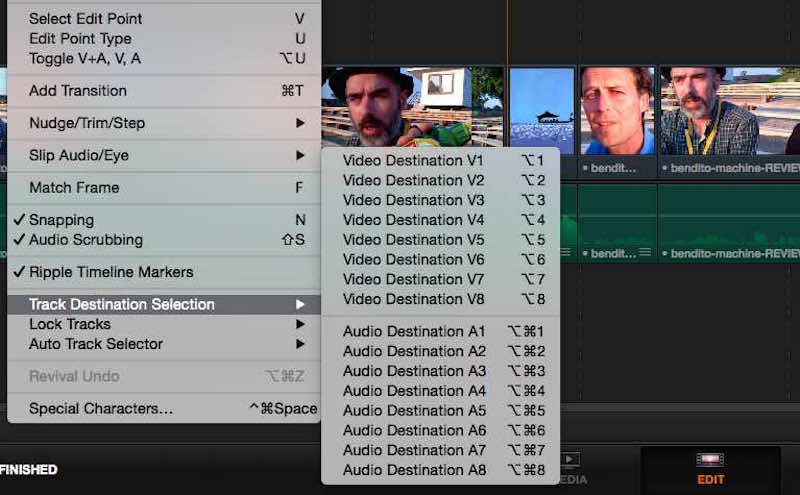Select Video Destination V4
Image resolution: width=800 pixels, height=495 pixels.
pos(441,220)
